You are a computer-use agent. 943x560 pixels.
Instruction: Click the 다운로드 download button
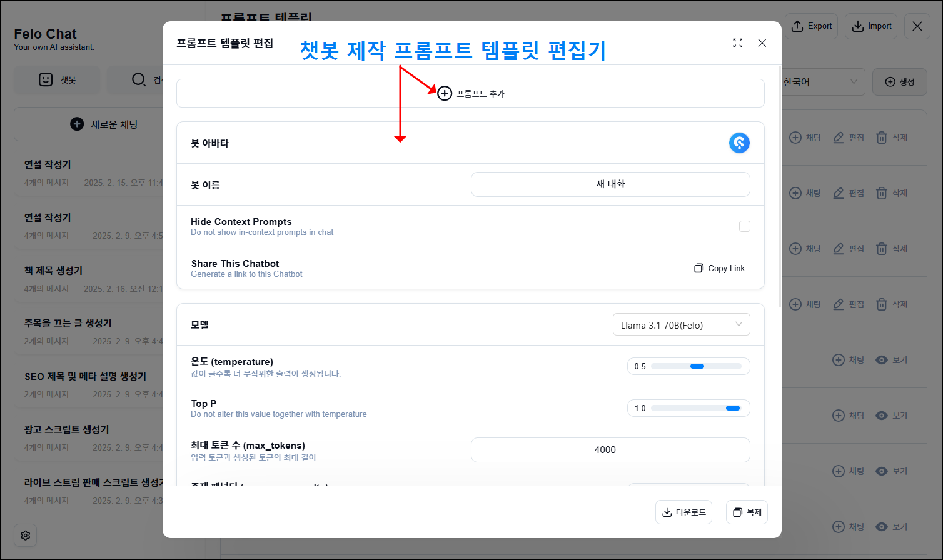tap(683, 512)
